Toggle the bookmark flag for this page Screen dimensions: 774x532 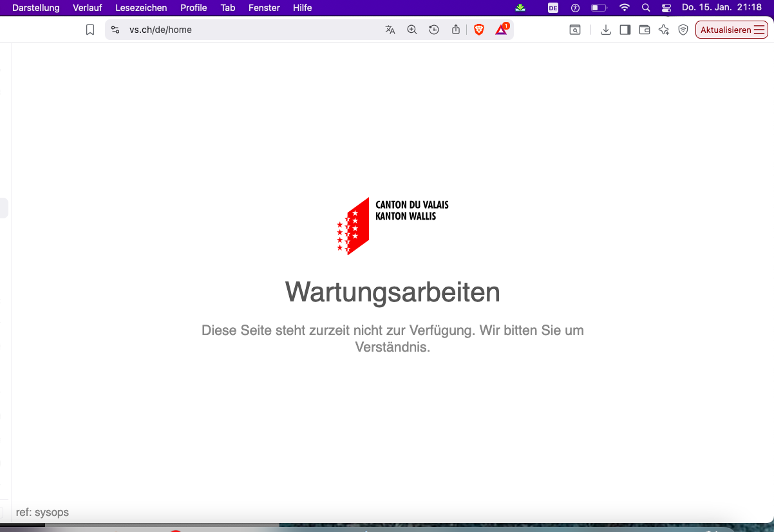tap(90, 30)
